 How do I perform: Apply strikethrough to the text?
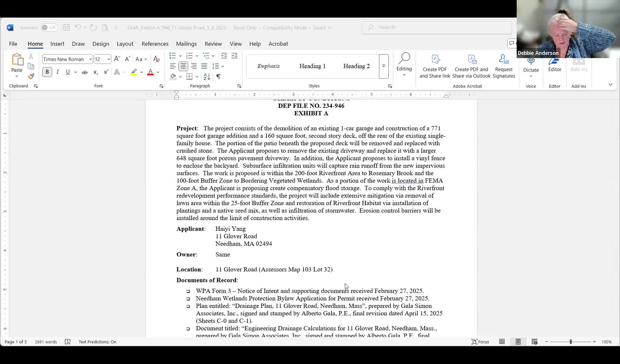84,72
